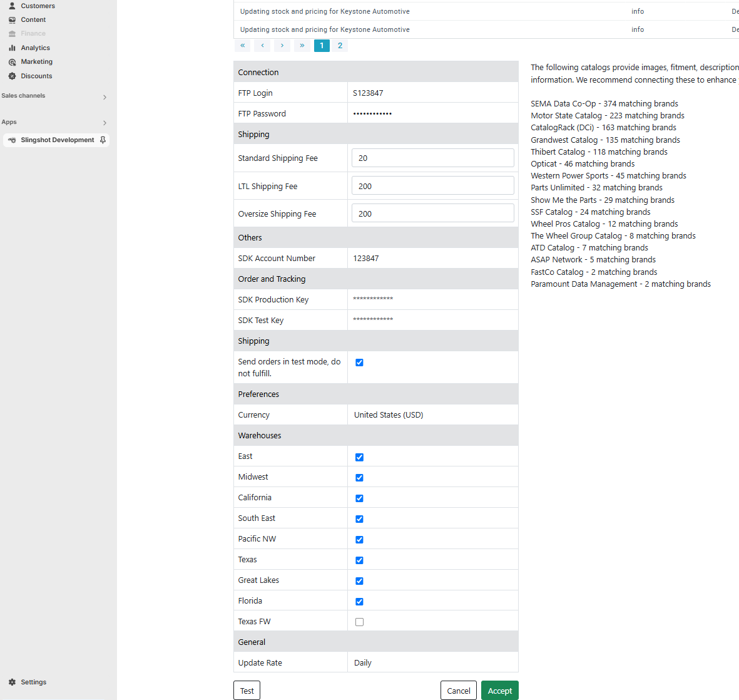Screen dimensions: 739x700
Task: Click Paramount Data Management catalog entry
Action: click(x=621, y=284)
